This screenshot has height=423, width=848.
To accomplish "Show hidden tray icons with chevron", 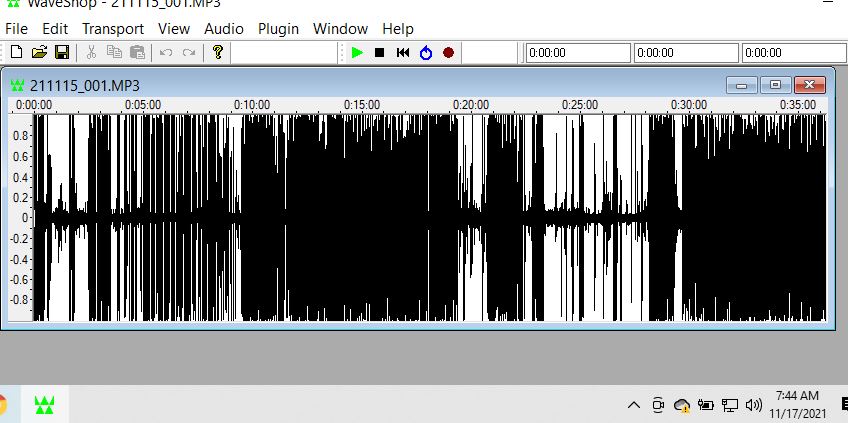I will point(634,405).
